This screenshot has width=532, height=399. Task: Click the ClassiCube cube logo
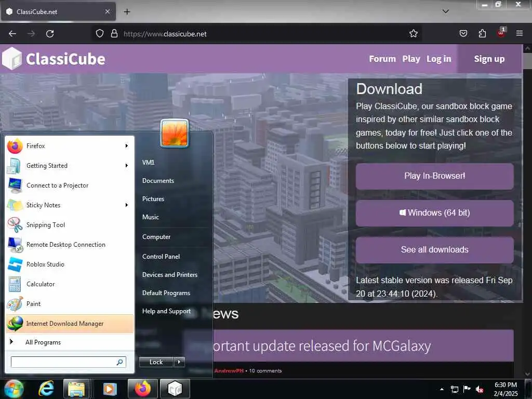point(12,59)
